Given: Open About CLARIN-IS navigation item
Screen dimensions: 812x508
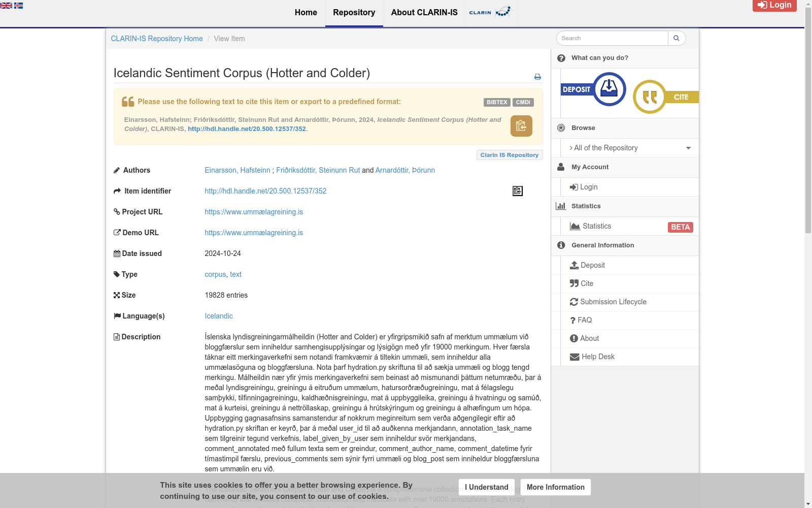Looking at the screenshot, I should (424, 13).
